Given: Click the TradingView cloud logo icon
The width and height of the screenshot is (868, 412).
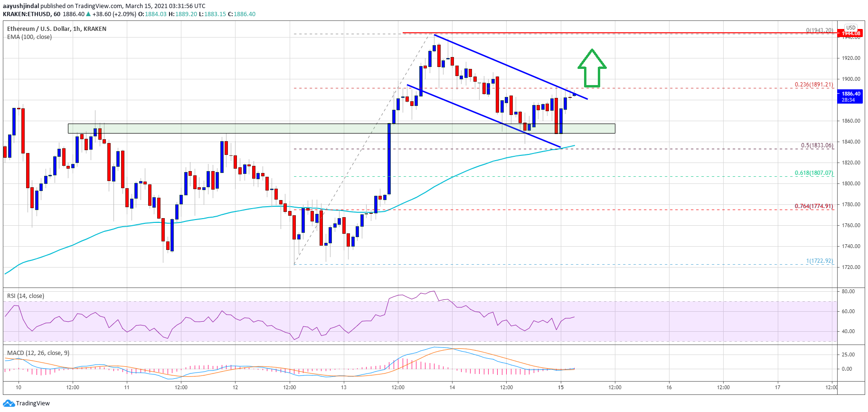Looking at the screenshot, I should click(9, 403).
